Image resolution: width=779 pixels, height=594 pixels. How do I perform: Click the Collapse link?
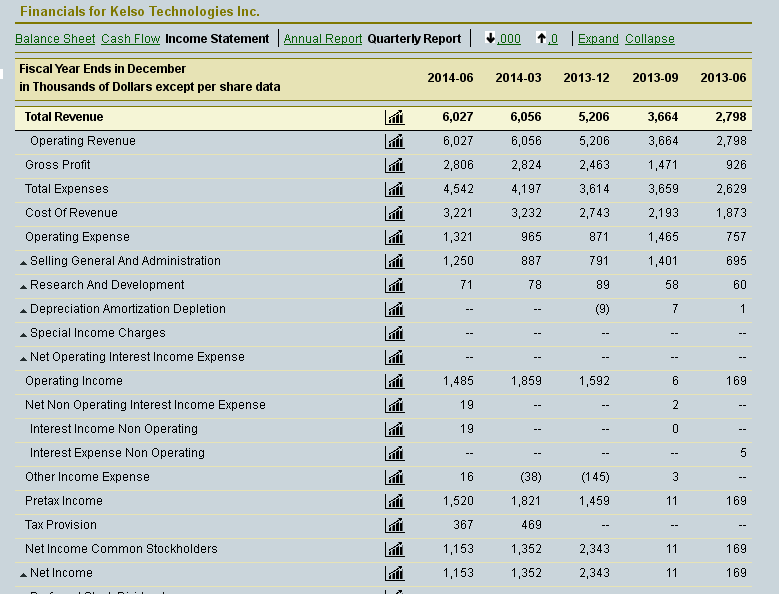(x=650, y=39)
